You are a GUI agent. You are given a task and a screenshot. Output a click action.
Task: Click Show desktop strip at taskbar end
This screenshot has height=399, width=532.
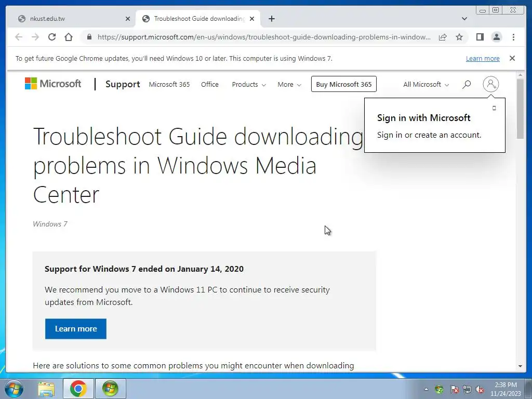click(x=528, y=389)
